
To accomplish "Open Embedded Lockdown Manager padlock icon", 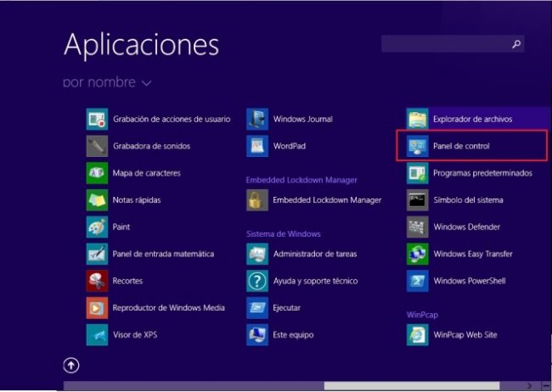I will 257,200.
